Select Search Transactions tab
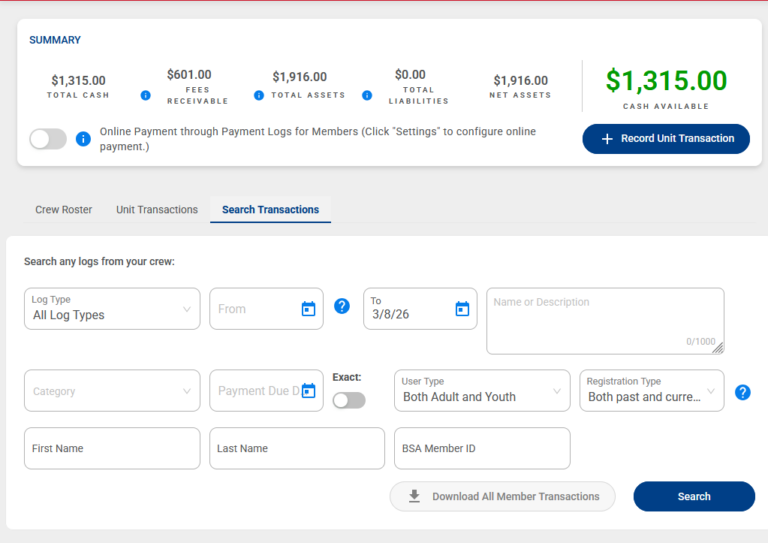The height and width of the screenshot is (543, 768). pyautogui.click(x=270, y=210)
